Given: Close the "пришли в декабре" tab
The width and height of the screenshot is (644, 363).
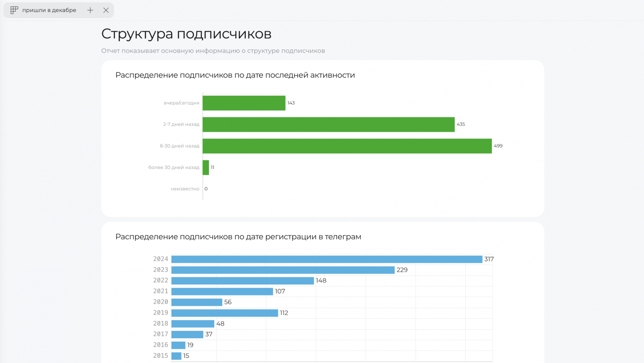Looking at the screenshot, I should 106,10.
